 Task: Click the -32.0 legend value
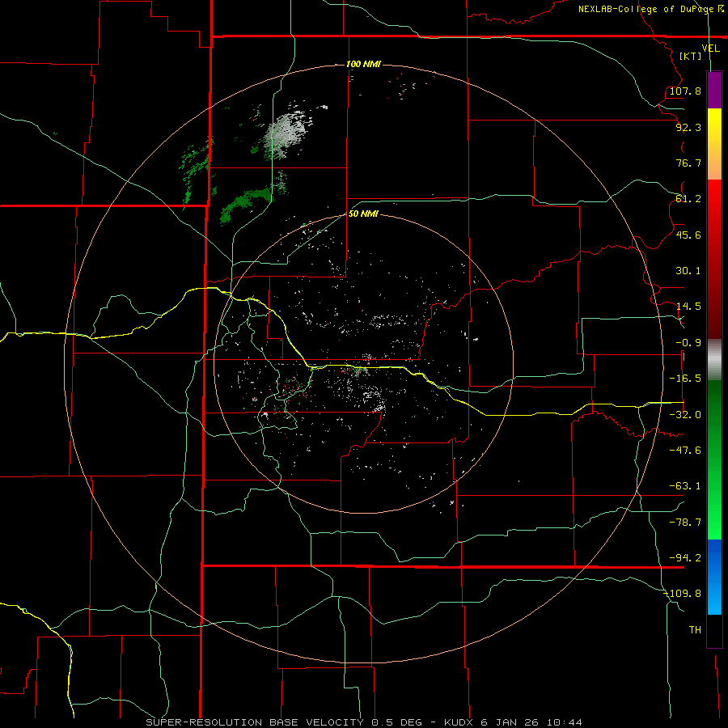[685, 415]
